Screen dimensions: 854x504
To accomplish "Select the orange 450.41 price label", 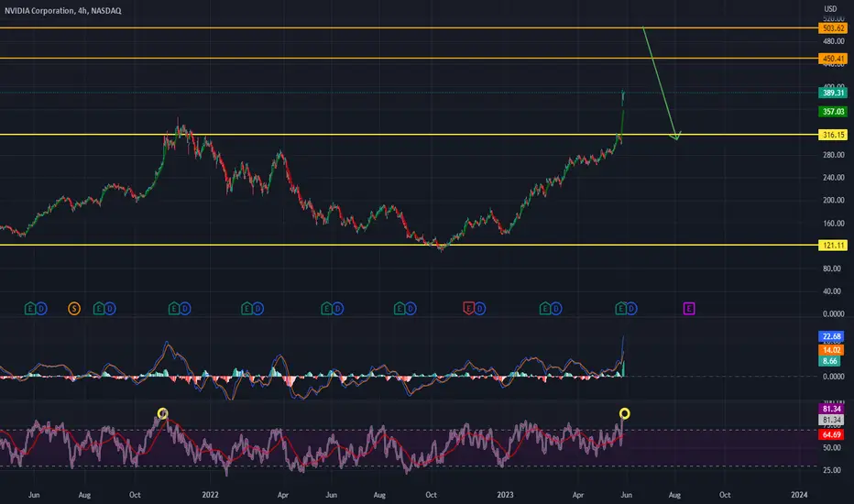I will point(833,59).
